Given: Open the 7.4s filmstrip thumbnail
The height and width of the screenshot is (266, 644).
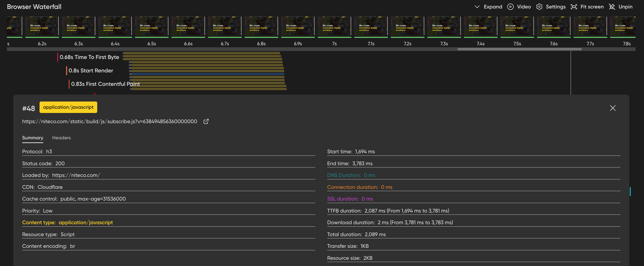Looking at the screenshot, I should point(480,26).
